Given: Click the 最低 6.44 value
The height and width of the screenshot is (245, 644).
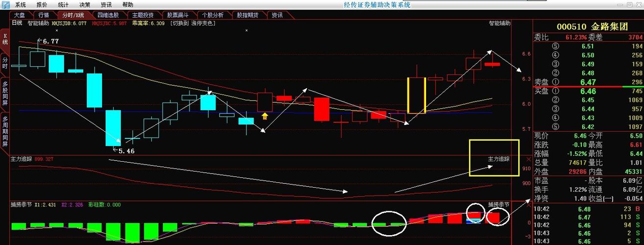Looking at the screenshot, I should pyautogui.click(x=636, y=153).
